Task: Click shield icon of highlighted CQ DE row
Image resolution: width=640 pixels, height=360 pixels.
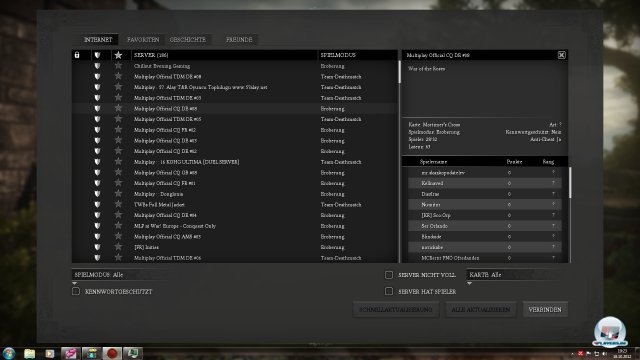Action: (97, 109)
